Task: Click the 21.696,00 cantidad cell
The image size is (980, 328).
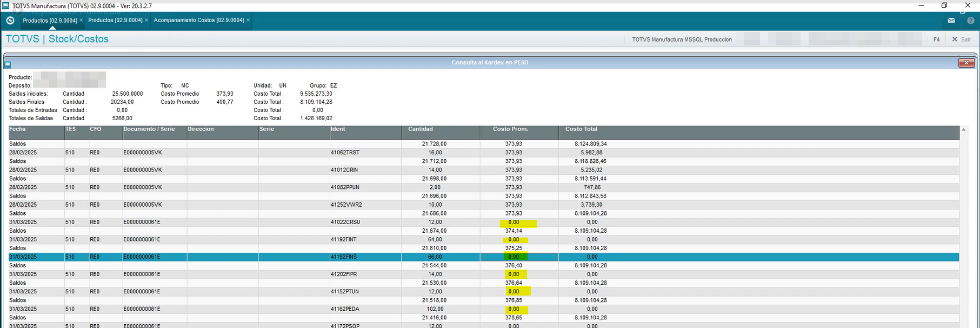Action: pos(434,196)
